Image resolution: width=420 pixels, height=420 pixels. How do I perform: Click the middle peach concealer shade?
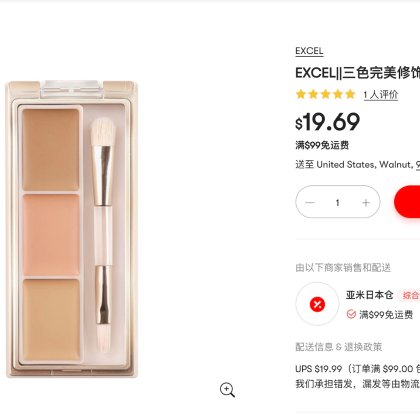(51, 235)
